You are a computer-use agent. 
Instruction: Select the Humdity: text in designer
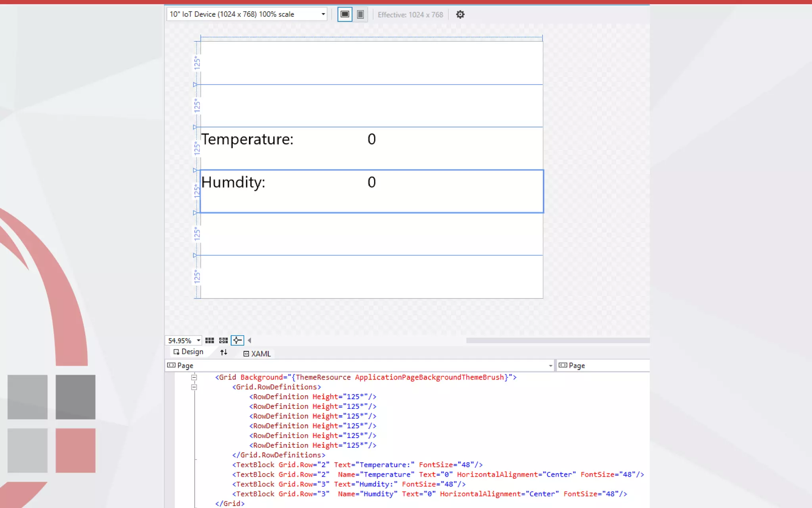[x=233, y=183]
